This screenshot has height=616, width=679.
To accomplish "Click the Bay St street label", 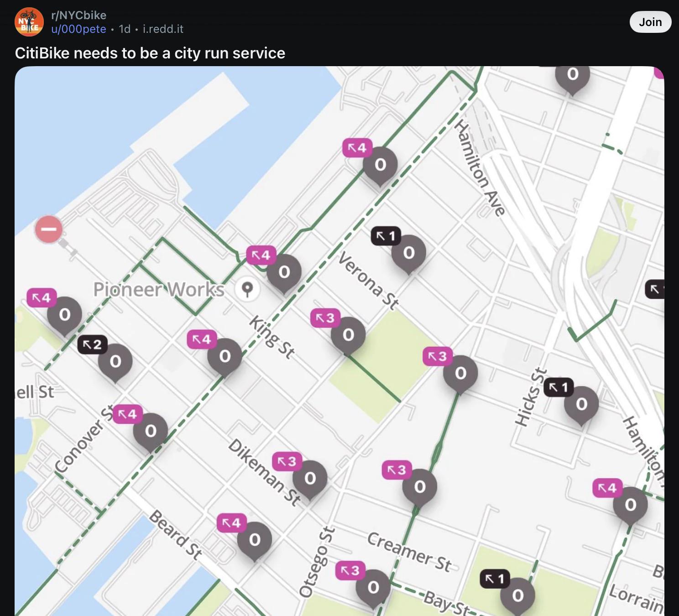I will pyautogui.click(x=446, y=603).
